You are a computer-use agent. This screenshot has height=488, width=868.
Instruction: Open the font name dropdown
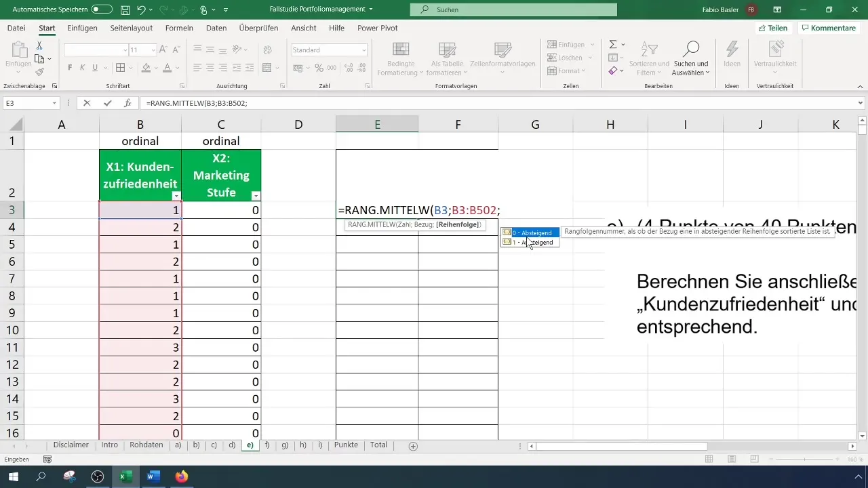(x=125, y=50)
